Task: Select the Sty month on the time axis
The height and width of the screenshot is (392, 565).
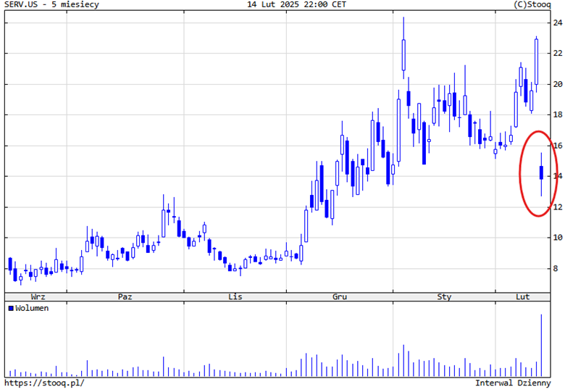Action: 444,297
